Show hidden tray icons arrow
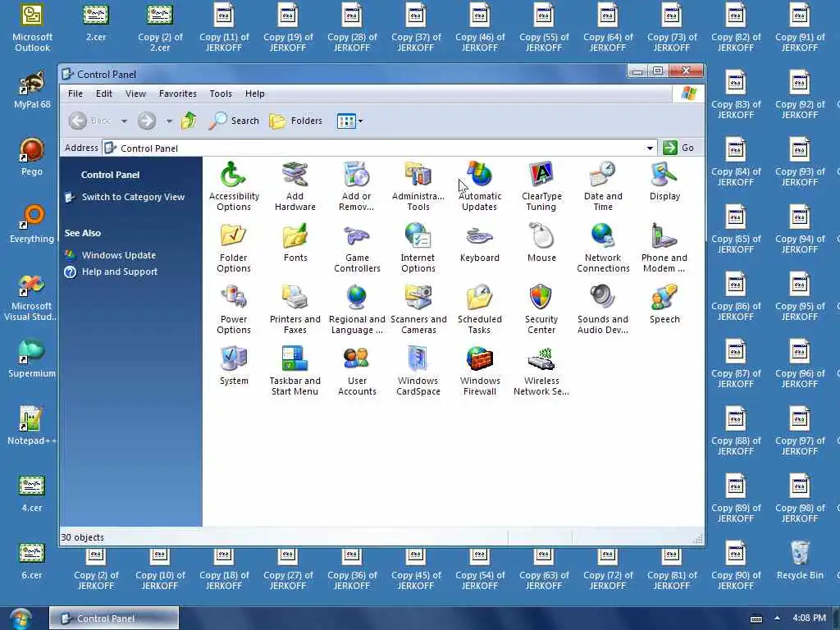840x630 pixels. (777, 618)
